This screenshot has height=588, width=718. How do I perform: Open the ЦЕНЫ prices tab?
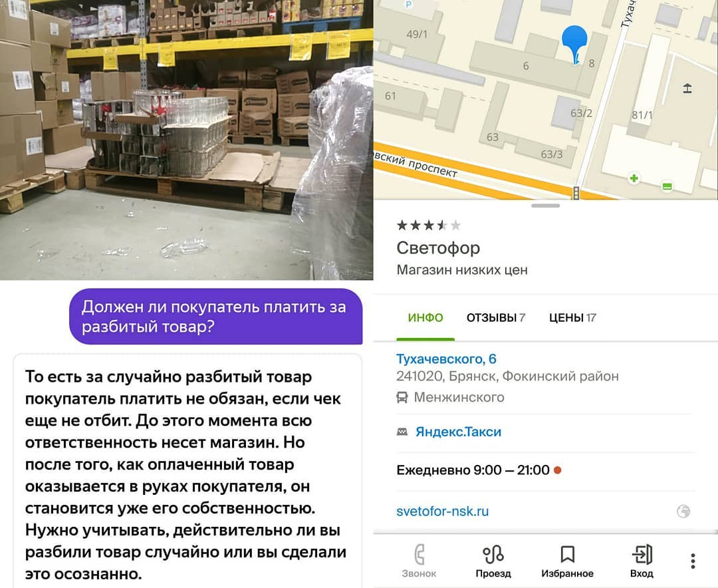572,317
